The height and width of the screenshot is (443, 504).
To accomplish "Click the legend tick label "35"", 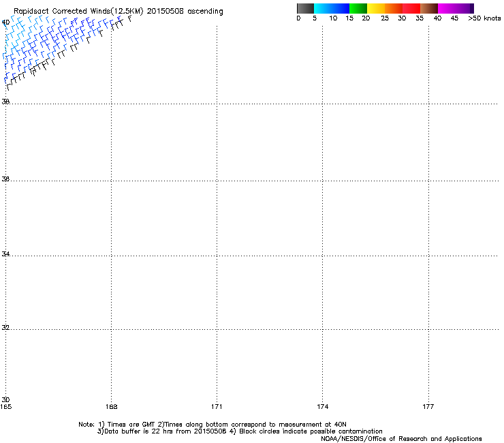I will pos(420,18).
